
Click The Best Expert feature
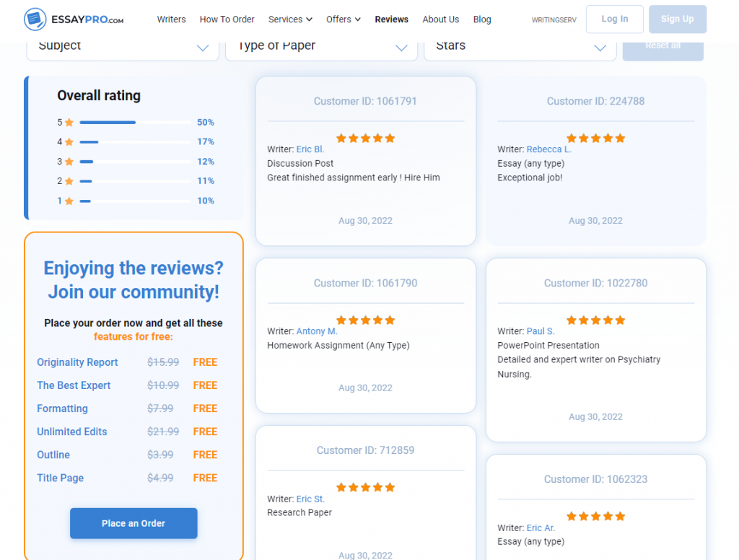coord(74,385)
